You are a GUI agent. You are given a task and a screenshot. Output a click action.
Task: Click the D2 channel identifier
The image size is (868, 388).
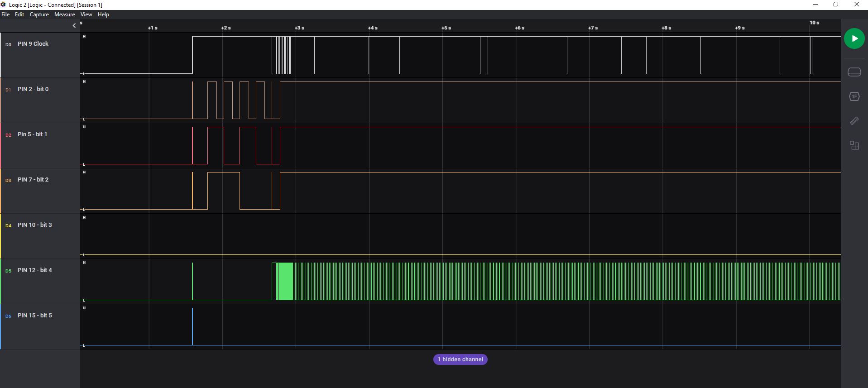tap(8, 135)
